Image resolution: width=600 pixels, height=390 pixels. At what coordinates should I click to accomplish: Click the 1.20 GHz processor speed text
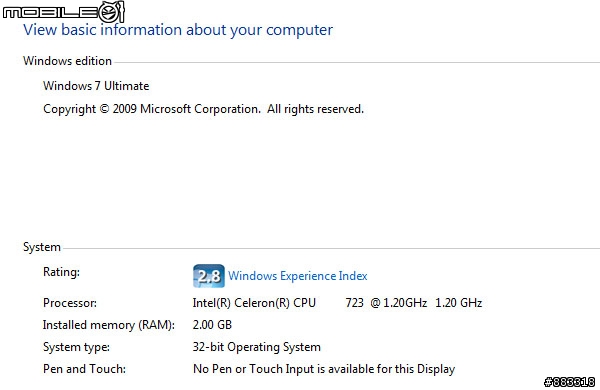coord(458,303)
